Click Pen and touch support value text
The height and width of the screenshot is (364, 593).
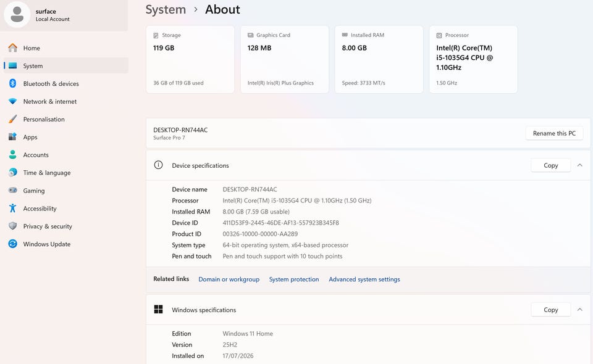[282, 256]
